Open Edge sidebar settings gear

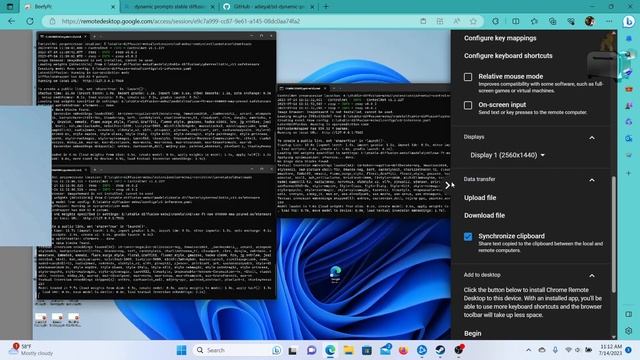629,331
